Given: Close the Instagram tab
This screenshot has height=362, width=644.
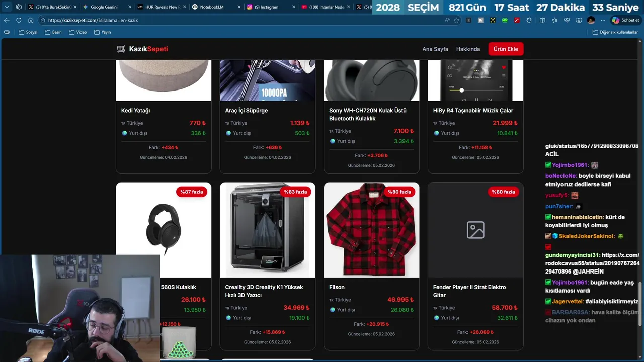Looking at the screenshot, I should click(294, 7).
